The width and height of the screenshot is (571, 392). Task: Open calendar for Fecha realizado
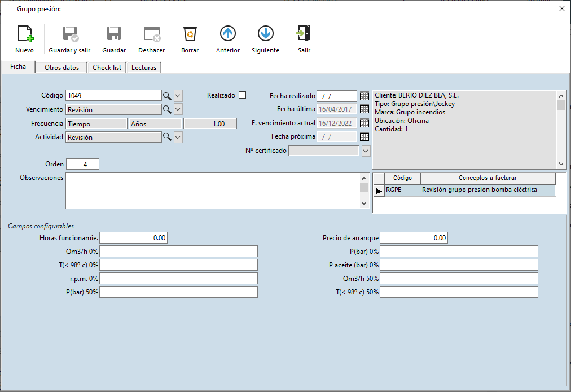(x=364, y=96)
